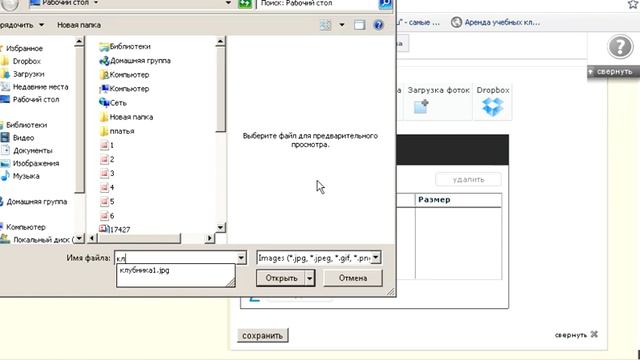The width and height of the screenshot is (640, 360).
Task: Click the Рабочий стол search field
Action: 317,3
